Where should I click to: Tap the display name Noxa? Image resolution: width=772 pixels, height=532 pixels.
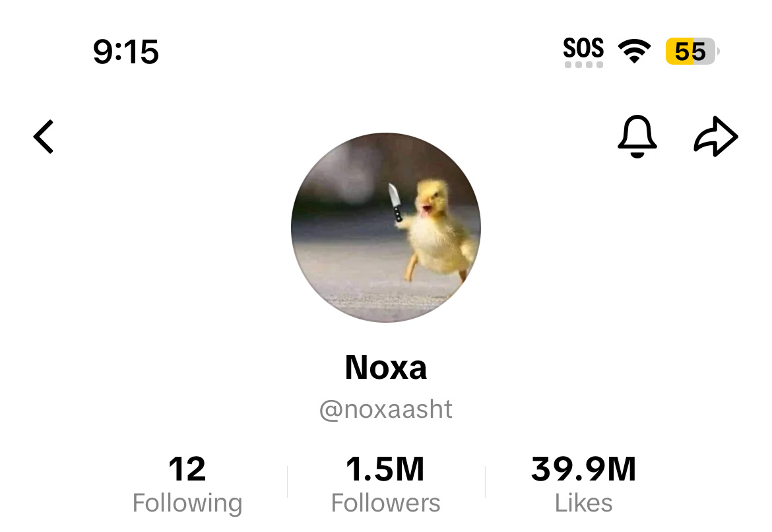(386, 368)
